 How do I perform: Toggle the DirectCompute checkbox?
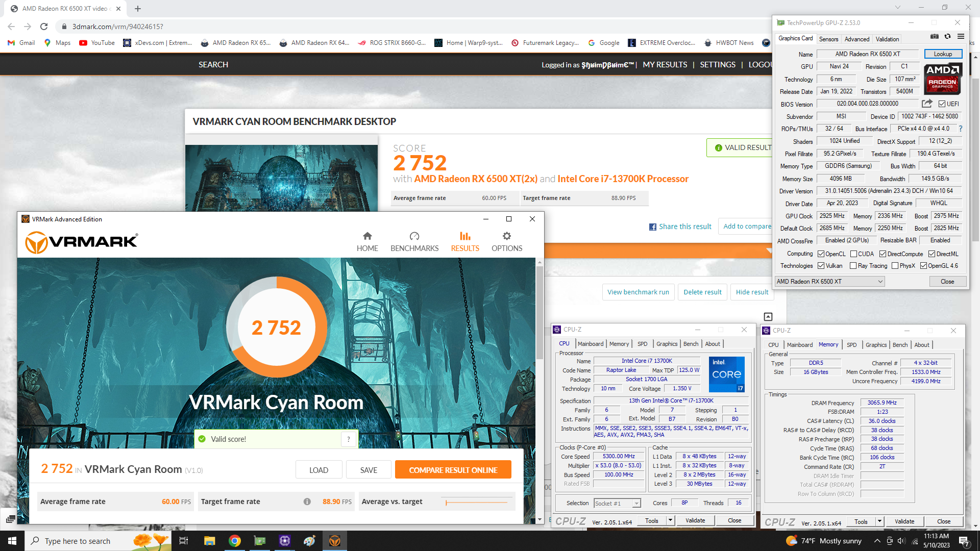[883, 254]
